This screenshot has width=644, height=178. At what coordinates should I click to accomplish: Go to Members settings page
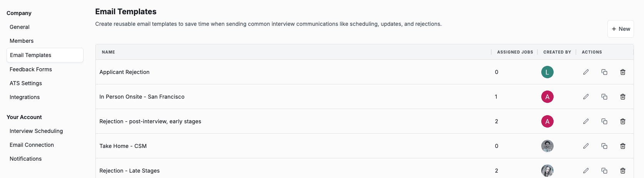pyautogui.click(x=22, y=41)
